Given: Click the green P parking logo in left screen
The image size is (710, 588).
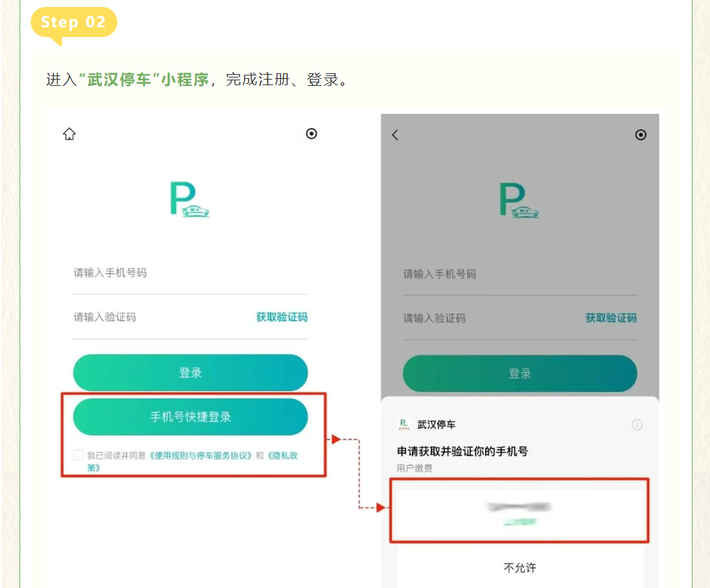Looking at the screenshot, I should pyautogui.click(x=188, y=200).
